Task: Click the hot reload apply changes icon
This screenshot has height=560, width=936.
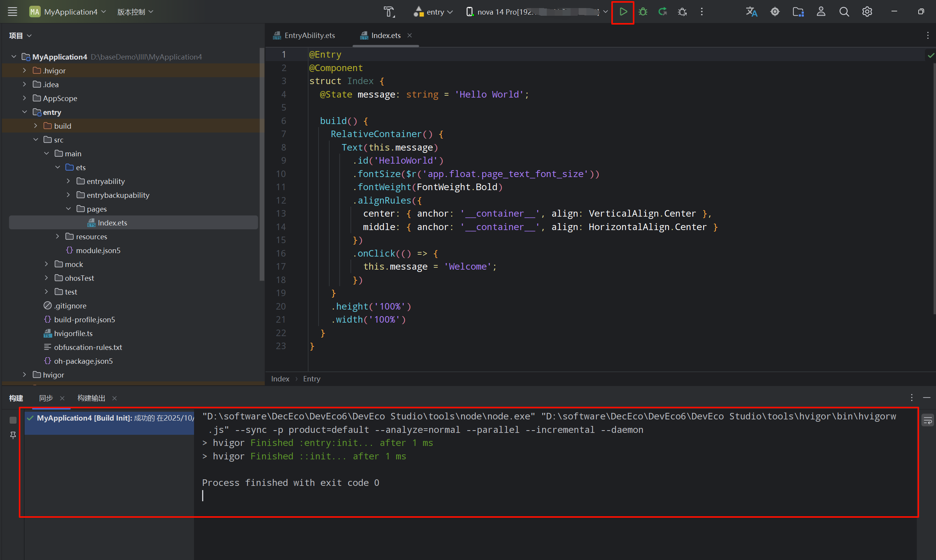Action: (x=662, y=12)
